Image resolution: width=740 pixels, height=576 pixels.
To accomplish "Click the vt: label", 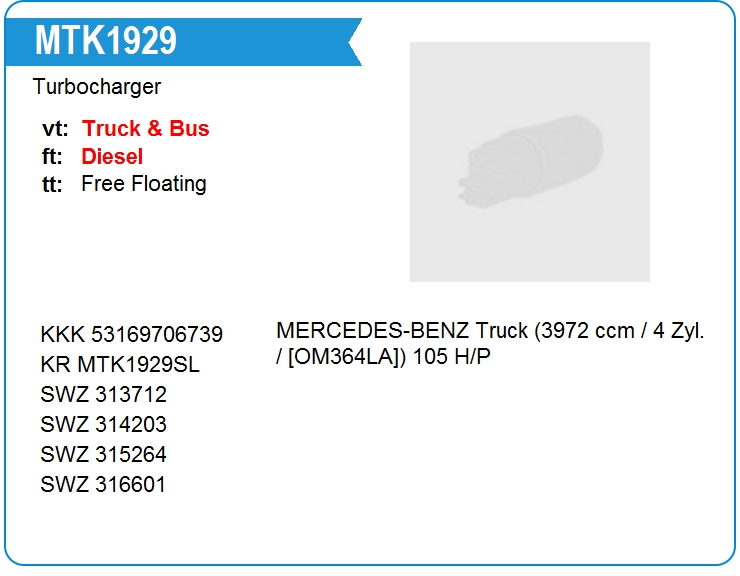I will coord(55,129).
